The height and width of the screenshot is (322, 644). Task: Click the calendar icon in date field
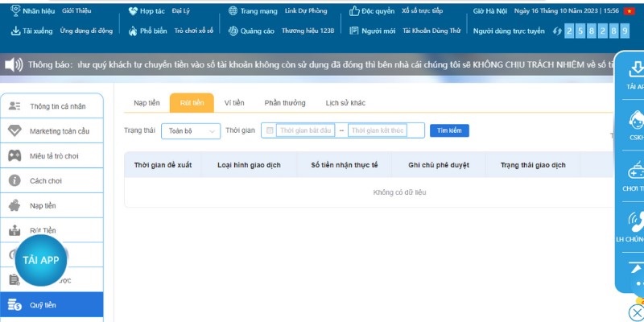pyautogui.click(x=270, y=130)
